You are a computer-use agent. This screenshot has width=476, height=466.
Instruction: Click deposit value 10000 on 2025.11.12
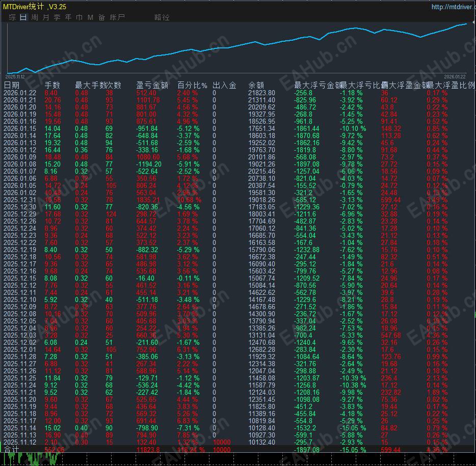pos(222,443)
